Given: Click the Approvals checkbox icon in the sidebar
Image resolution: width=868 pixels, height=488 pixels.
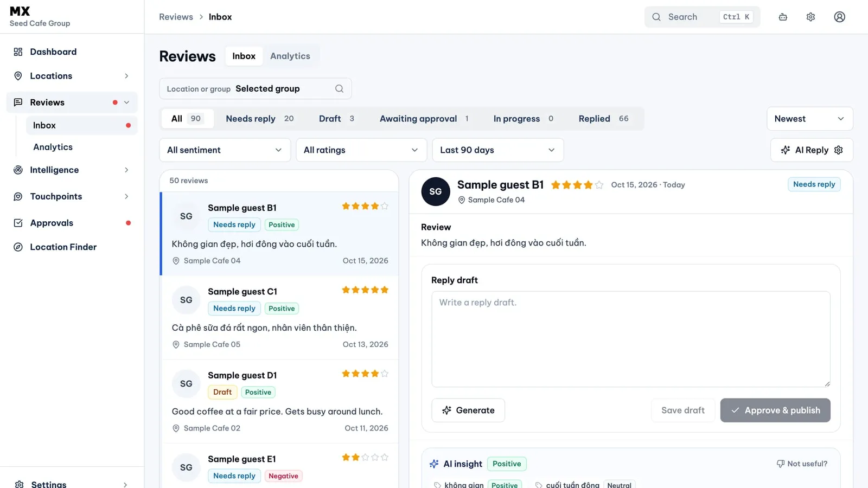Looking at the screenshot, I should (x=18, y=223).
